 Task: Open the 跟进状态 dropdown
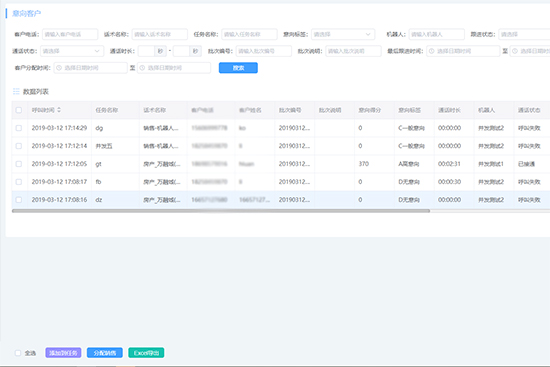pos(524,34)
